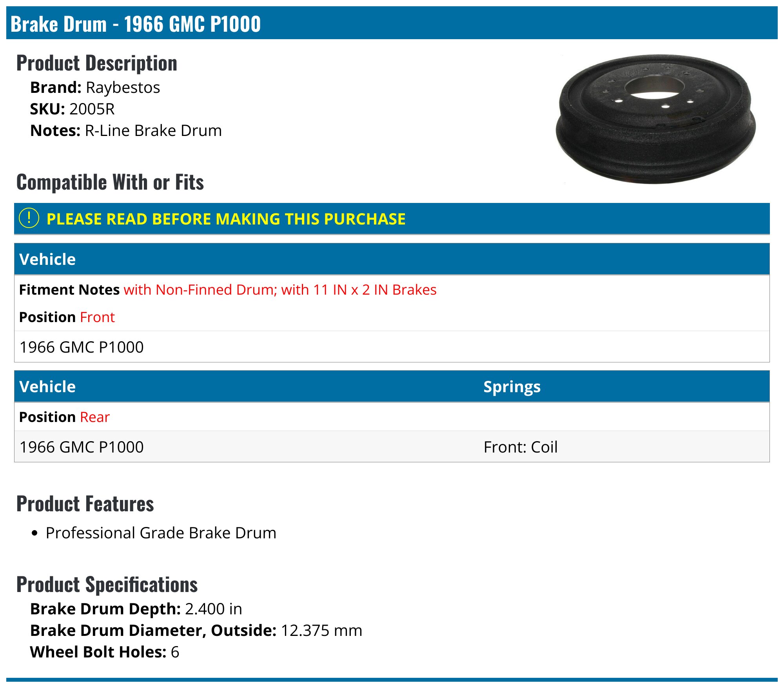This screenshot has height=688, width=784.
Task: Select the Rear position value
Action: click(95, 417)
